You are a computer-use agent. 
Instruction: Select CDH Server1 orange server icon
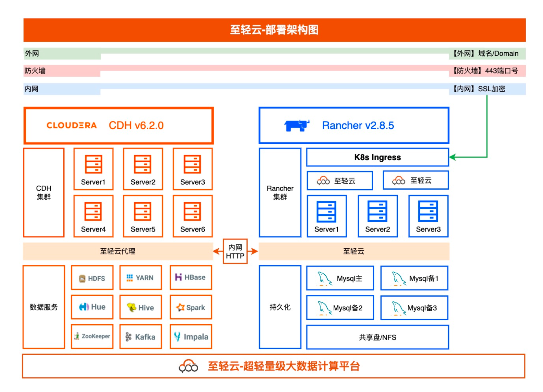tap(93, 164)
